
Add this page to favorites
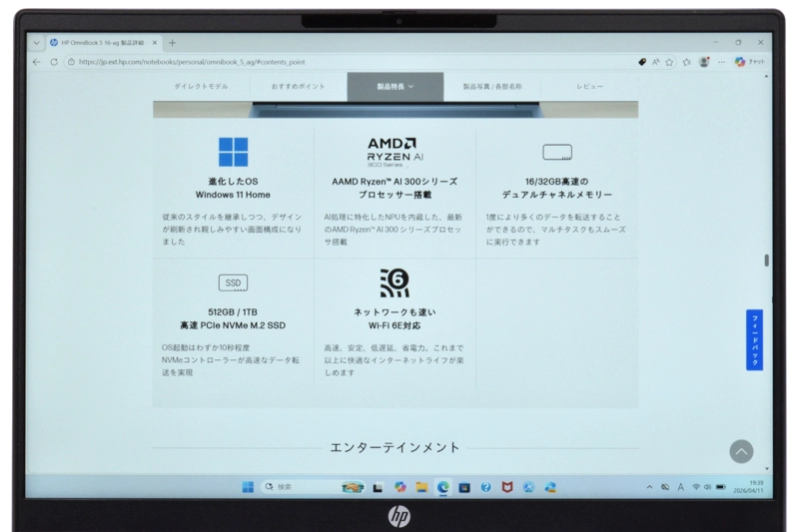pos(669,62)
